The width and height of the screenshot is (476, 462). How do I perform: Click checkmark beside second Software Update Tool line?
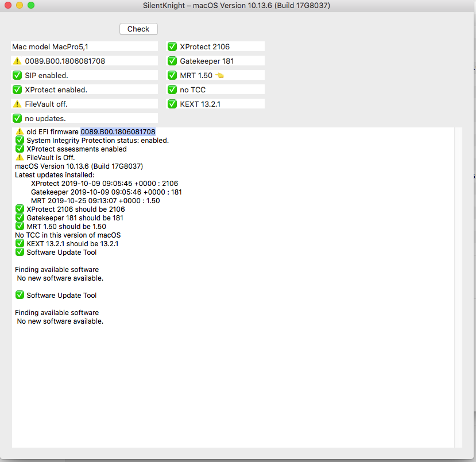(20, 295)
